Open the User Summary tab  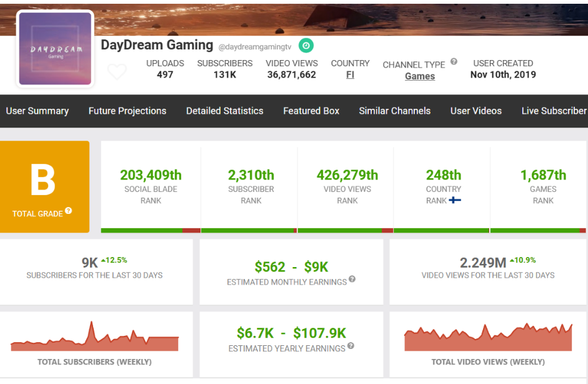pyautogui.click(x=37, y=111)
